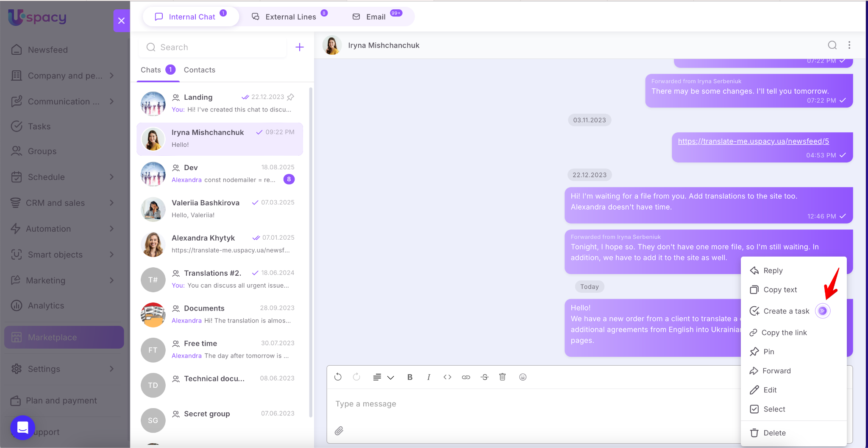Toggle strikethrough formatting in editor
Image resolution: width=868 pixels, height=448 pixels.
click(484, 377)
